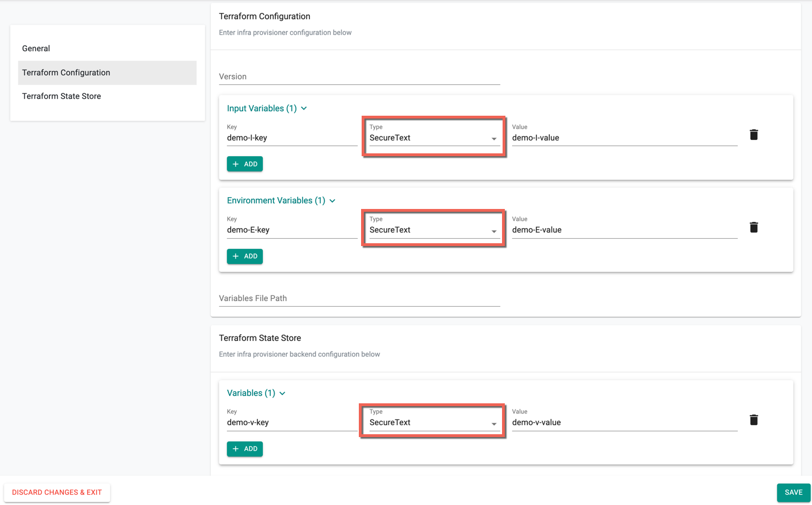Add a new input variable
Screen dimensions: 812x505
(245, 164)
